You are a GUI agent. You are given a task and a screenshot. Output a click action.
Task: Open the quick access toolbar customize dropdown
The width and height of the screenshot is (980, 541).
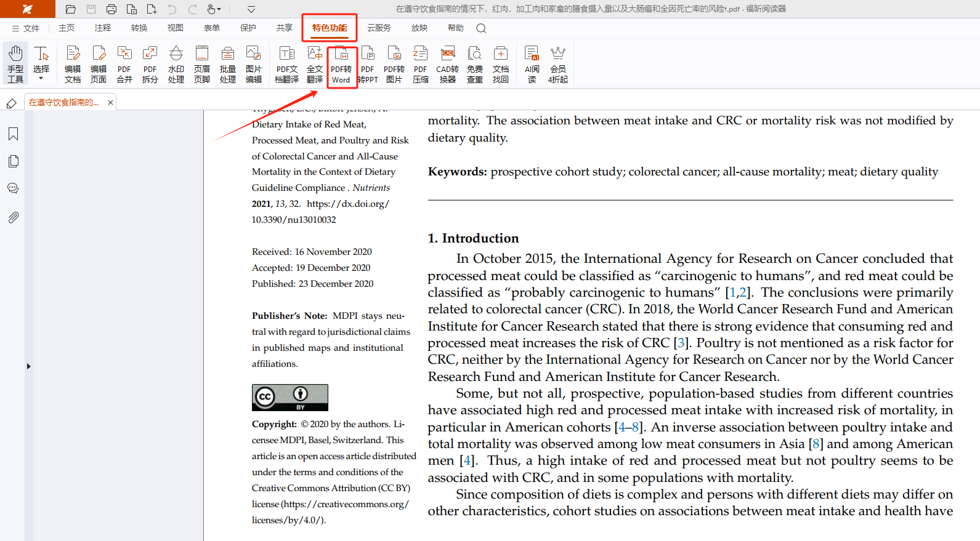pyautogui.click(x=251, y=9)
